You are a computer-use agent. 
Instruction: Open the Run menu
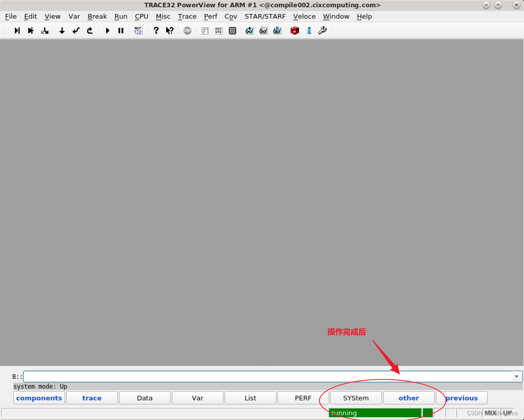pos(121,16)
